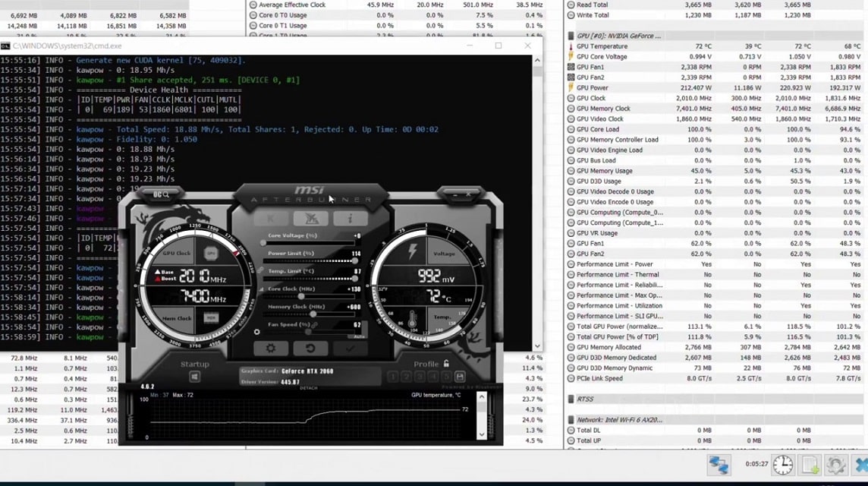This screenshot has width=868, height=486.
Task: Click the round icon beside GPU Clock
Action: (x=571, y=98)
